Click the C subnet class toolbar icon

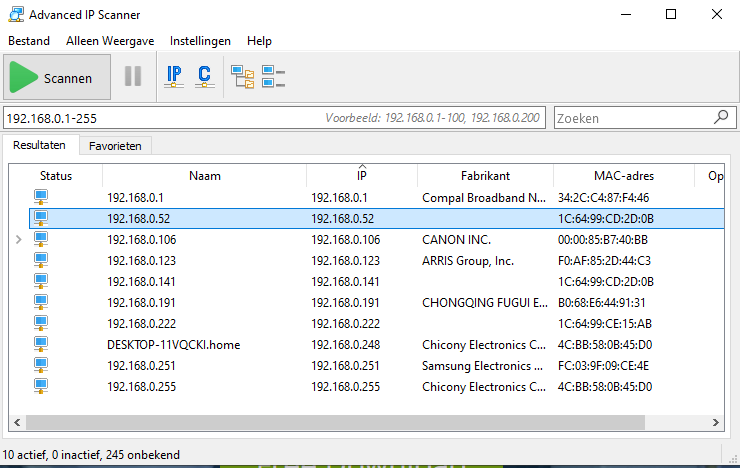click(x=204, y=76)
